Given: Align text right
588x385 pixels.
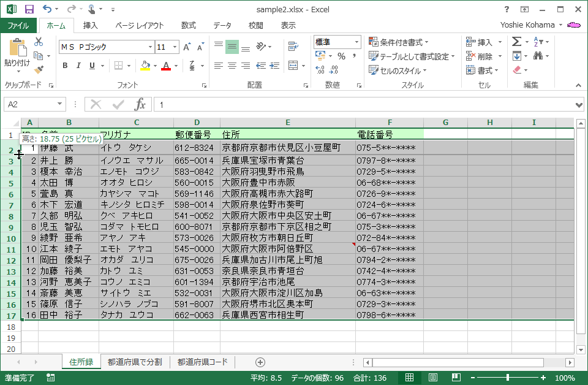Looking at the screenshot, I should click(246, 66).
